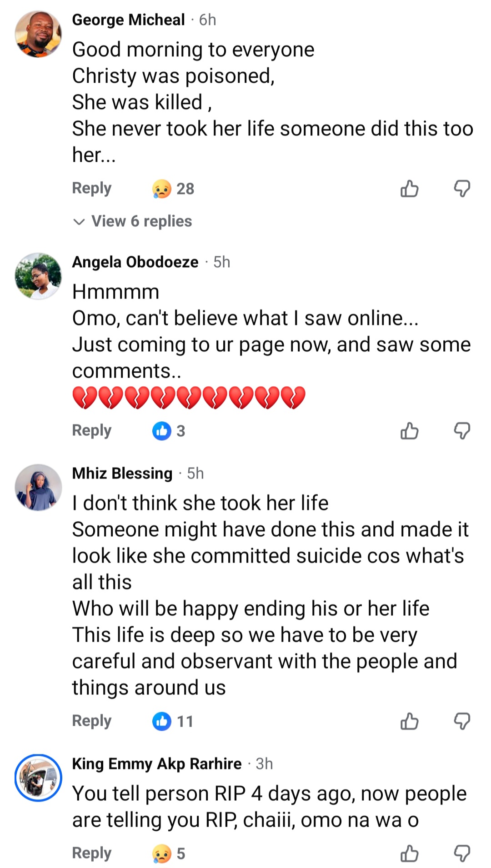Reply to Angela Obodoeze's comment
This screenshot has width=491, height=868.
[91, 430]
